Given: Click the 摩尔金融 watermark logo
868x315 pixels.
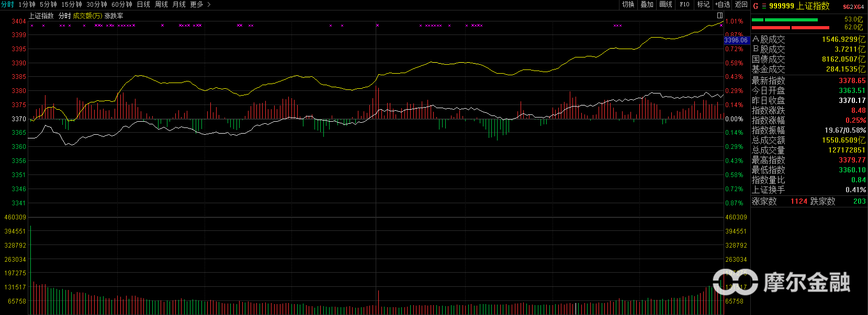Looking at the screenshot, I should coord(781,282).
